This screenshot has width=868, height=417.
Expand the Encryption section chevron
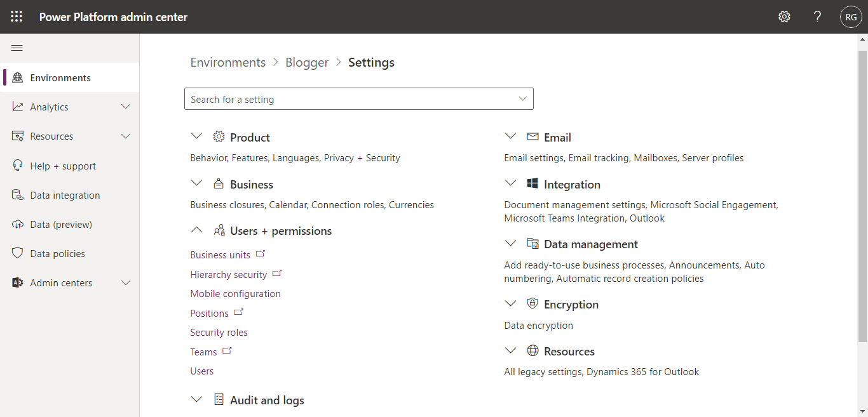(510, 303)
